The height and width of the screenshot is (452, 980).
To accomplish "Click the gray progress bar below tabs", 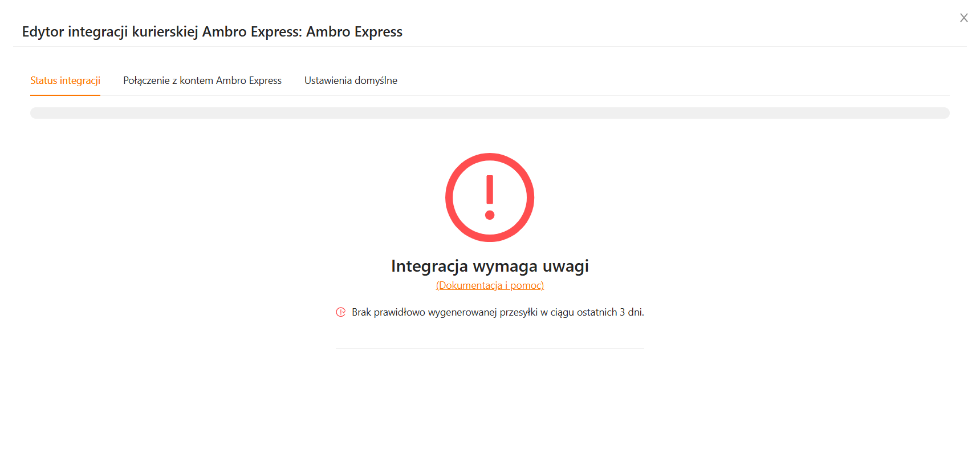I will click(x=490, y=113).
